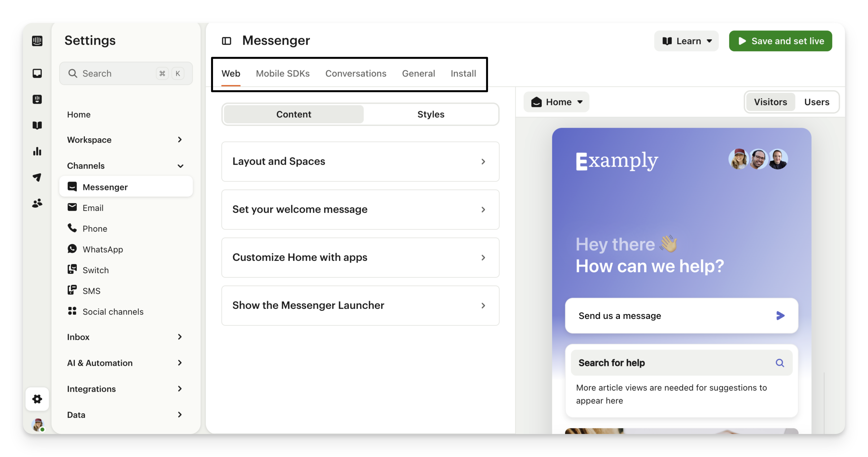This screenshot has width=868, height=457.
Task: Open the Fin AI agent rail icon
Action: [x=37, y=100]
